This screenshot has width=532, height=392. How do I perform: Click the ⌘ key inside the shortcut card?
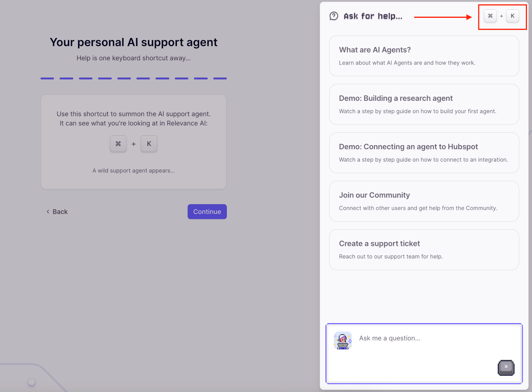tap(118, 144)
